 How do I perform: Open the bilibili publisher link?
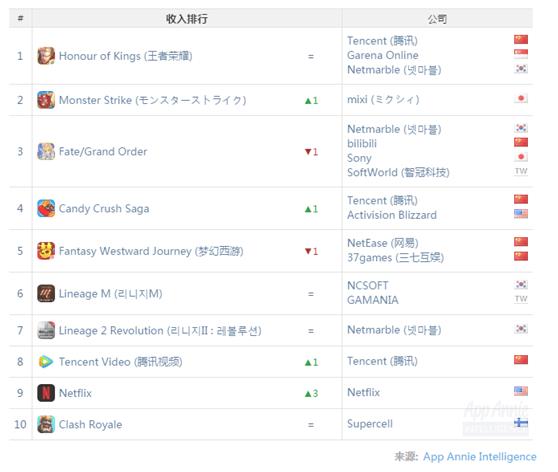pyautogui.click(x=362, y=143)
